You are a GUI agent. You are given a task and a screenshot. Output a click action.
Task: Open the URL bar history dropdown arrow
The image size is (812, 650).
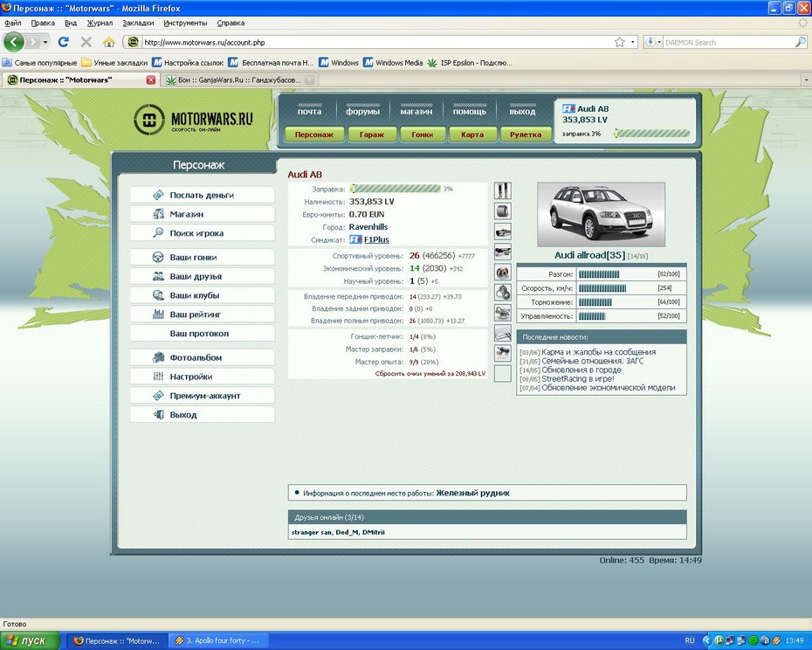tap(632, 43)
